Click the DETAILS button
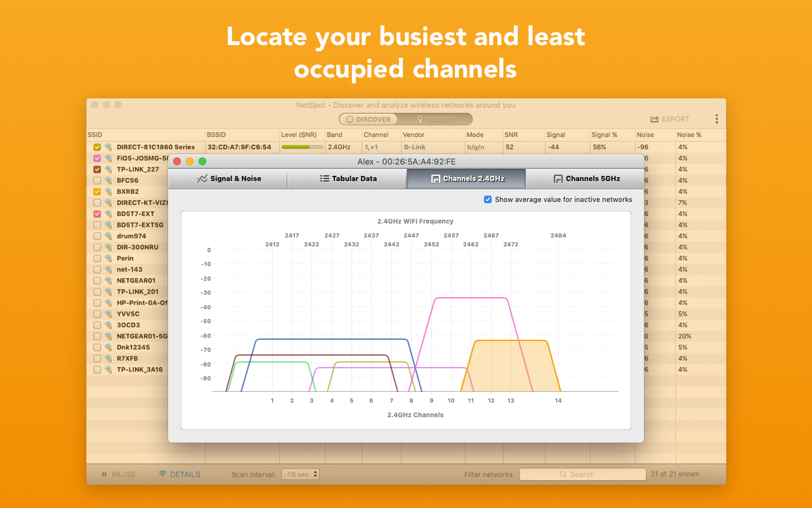Screen dimensions: 812x508 (180, 474)
